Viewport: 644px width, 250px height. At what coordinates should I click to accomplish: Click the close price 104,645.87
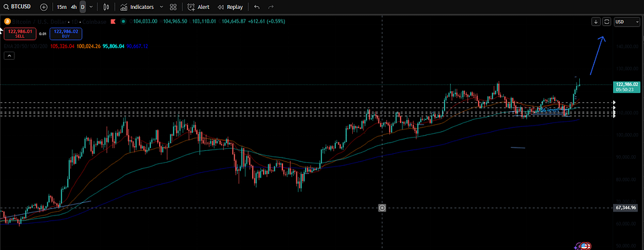point(234,21)
